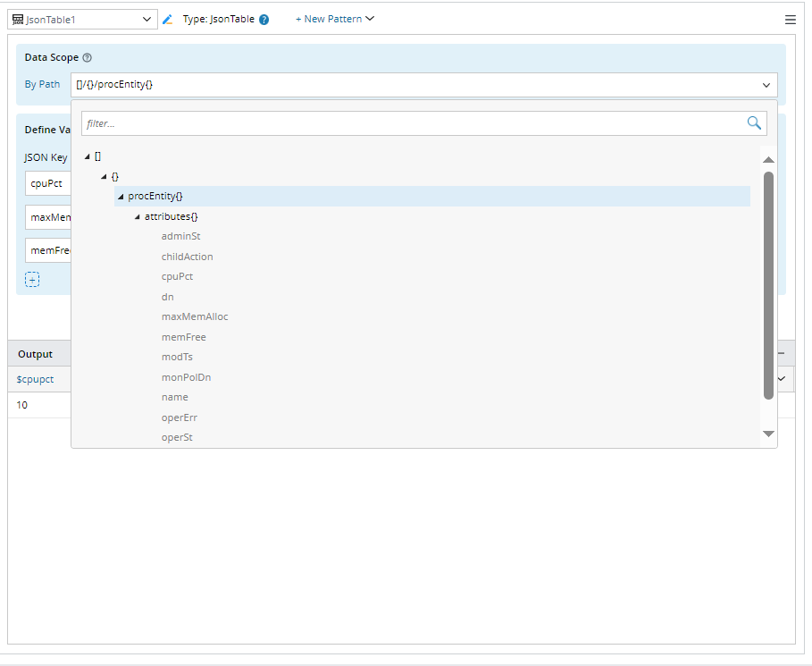Click the help icon next to Type: JsonTable
Image resolution: width=812 pixels, height=666 pixels.
click(x=264, y=20)
